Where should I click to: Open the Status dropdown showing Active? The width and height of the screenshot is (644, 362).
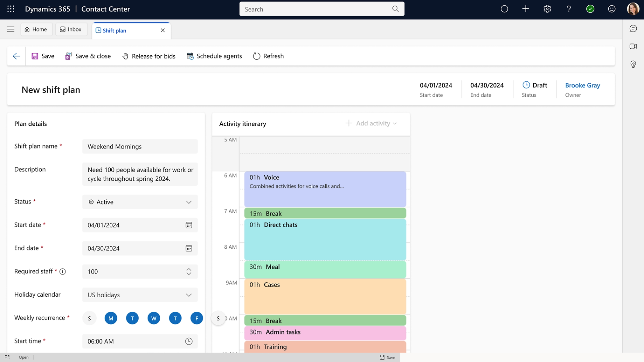[189, 202]
